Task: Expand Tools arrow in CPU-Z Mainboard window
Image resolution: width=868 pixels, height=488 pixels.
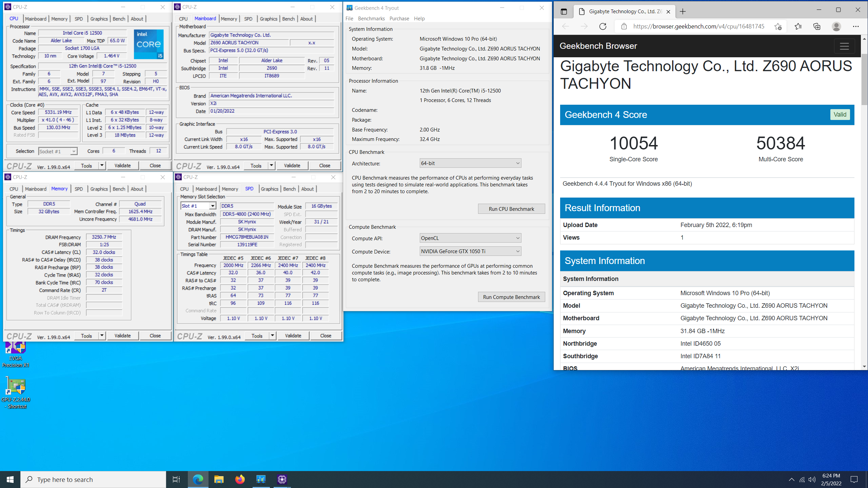Action: (x=271, y=165)
